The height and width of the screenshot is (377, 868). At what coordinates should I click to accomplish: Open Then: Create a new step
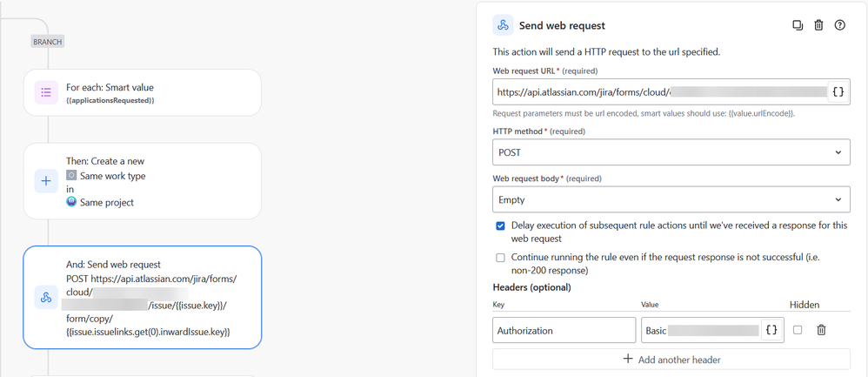[x=143, y=181]
